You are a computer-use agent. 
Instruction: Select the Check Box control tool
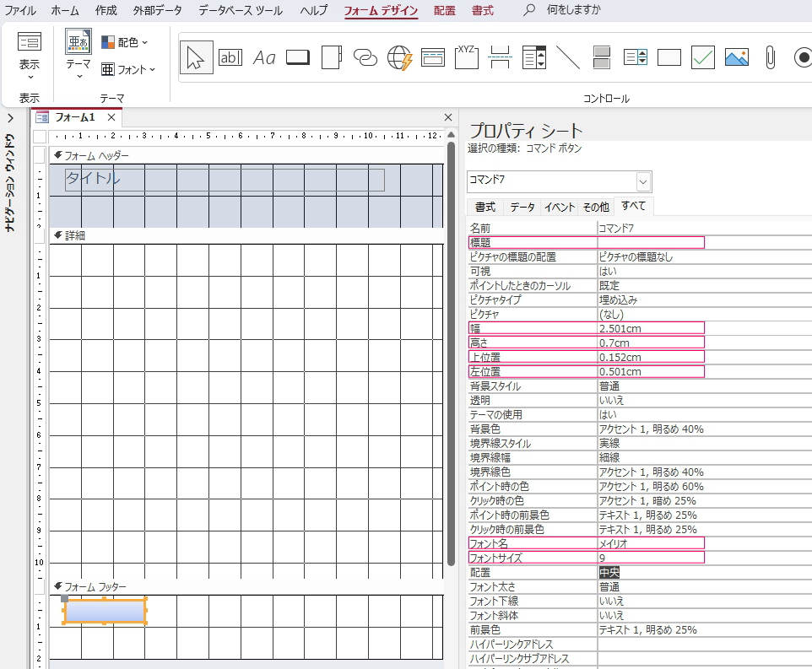pyautogui.click(x=703, y=57)
